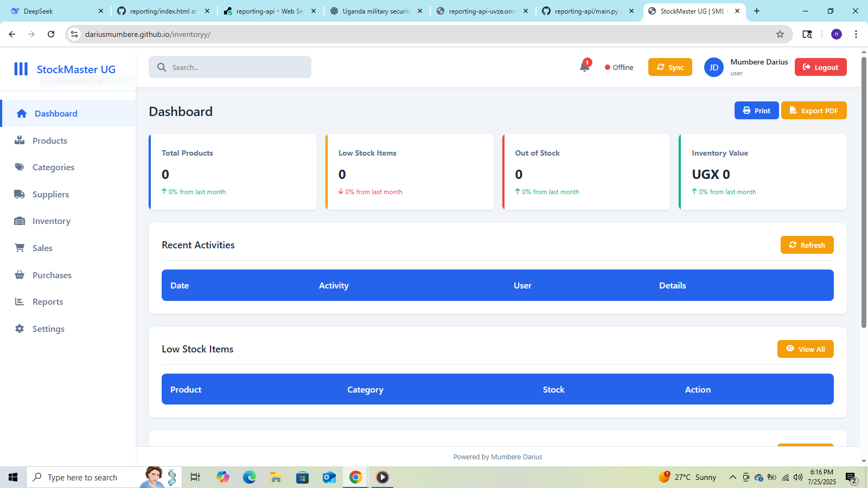Viewport: 868px width, 488px height.
Task: Open File Explorer from the taskbar
Action: coord(276,477)
